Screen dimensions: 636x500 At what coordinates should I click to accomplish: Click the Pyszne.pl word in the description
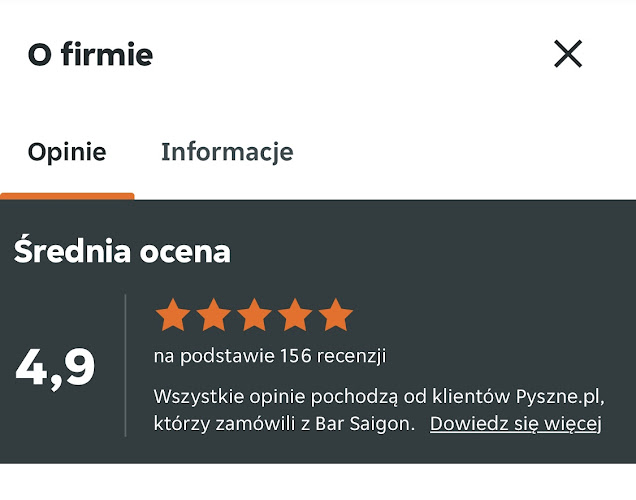(x=560, y=394)
